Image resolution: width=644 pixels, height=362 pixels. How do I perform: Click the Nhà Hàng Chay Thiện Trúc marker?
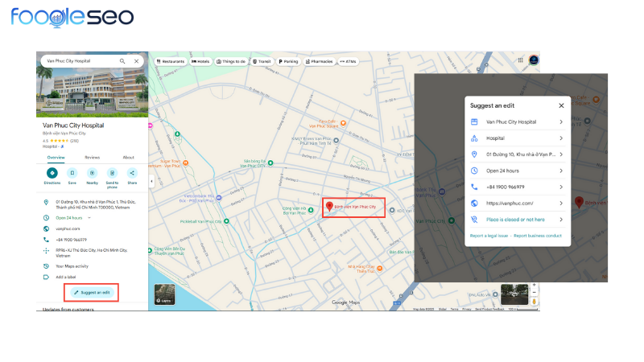(380, 269)
